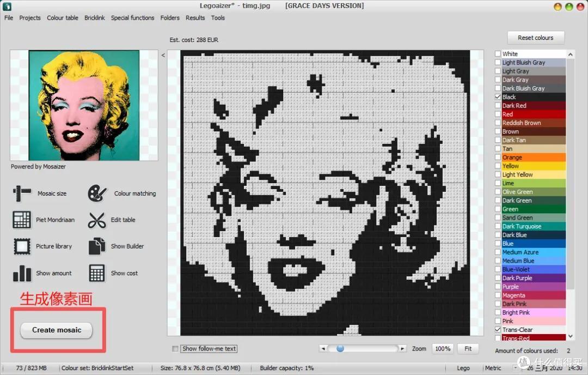
Task: Click the Show Builder label
Action: click(127, 246)
